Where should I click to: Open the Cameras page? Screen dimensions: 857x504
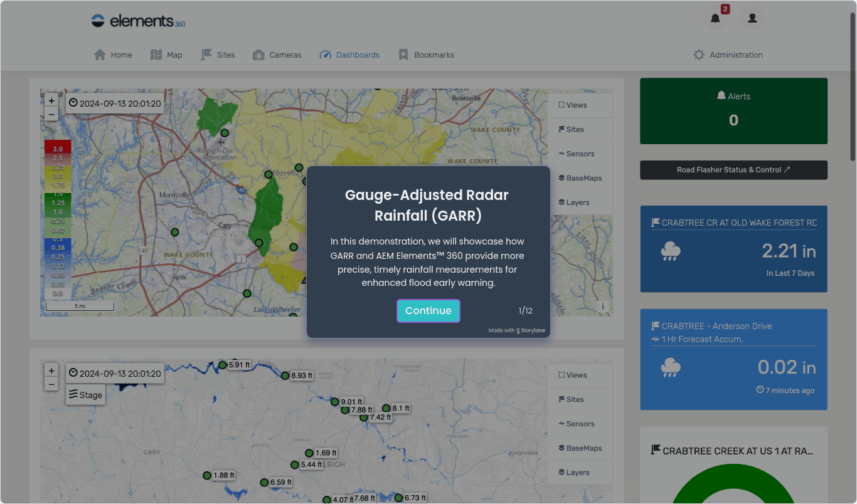pos(277,55)
